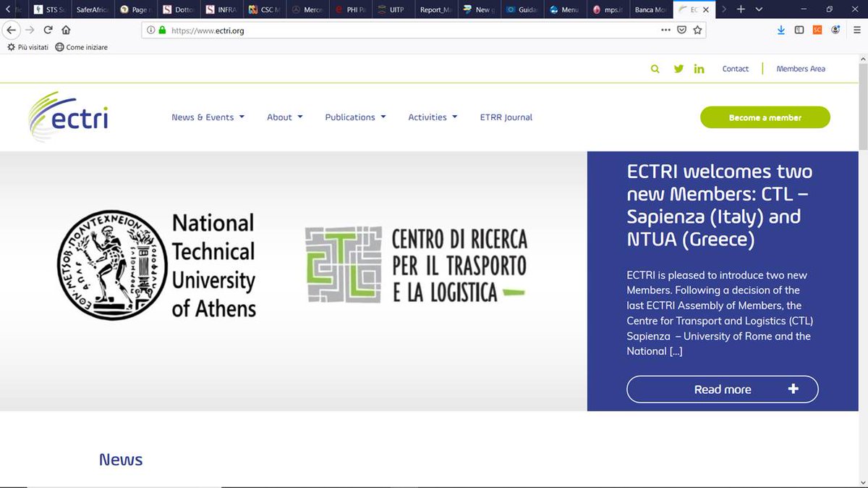The image size is (868, 488).
Task: Expand the Activities menu
Action: coord(433,117)
